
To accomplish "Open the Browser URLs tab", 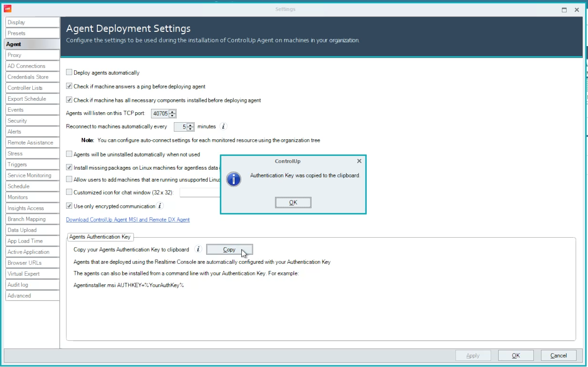I will [32, 263].
